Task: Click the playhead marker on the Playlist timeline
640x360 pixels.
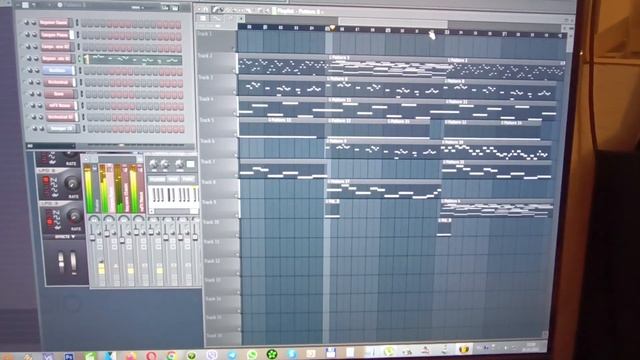Action: point(332,28)
